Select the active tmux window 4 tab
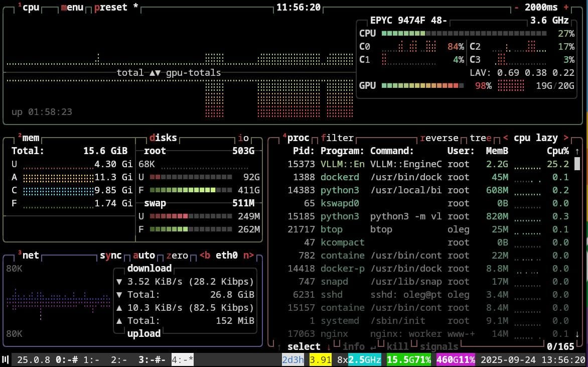This screenshot has width=588, height=367. (x=183, y=360)
